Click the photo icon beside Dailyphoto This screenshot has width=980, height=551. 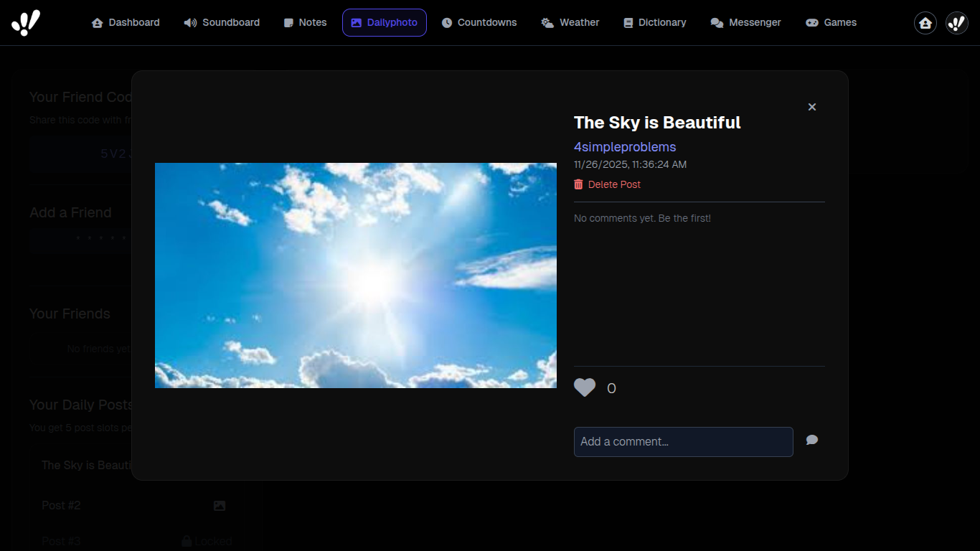tap(357, 22)
